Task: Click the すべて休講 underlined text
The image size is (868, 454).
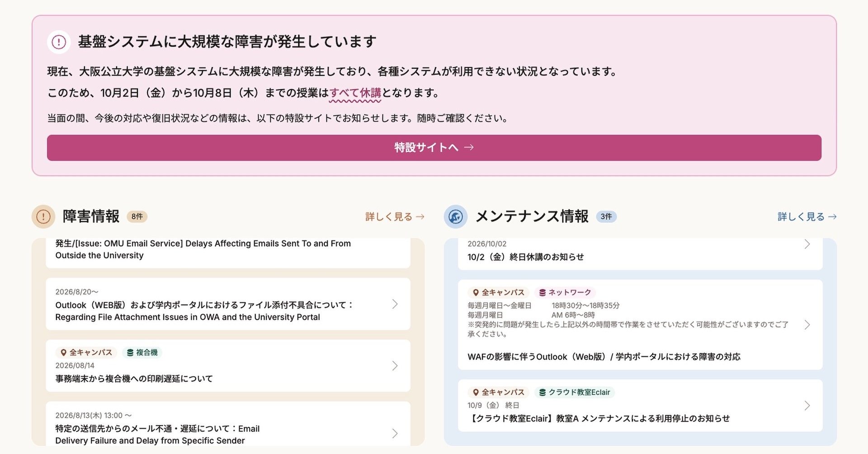Action: pyautogui.click(x=355, y=93)
